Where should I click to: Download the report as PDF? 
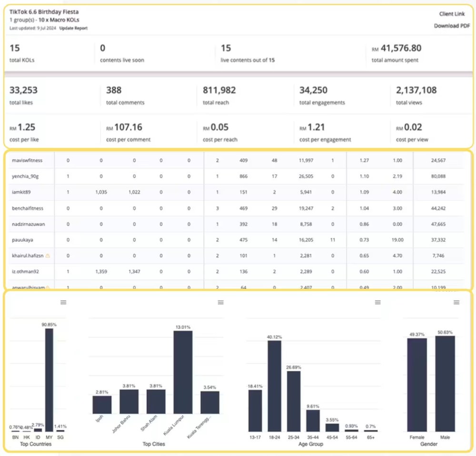click(x=452, y=26)
